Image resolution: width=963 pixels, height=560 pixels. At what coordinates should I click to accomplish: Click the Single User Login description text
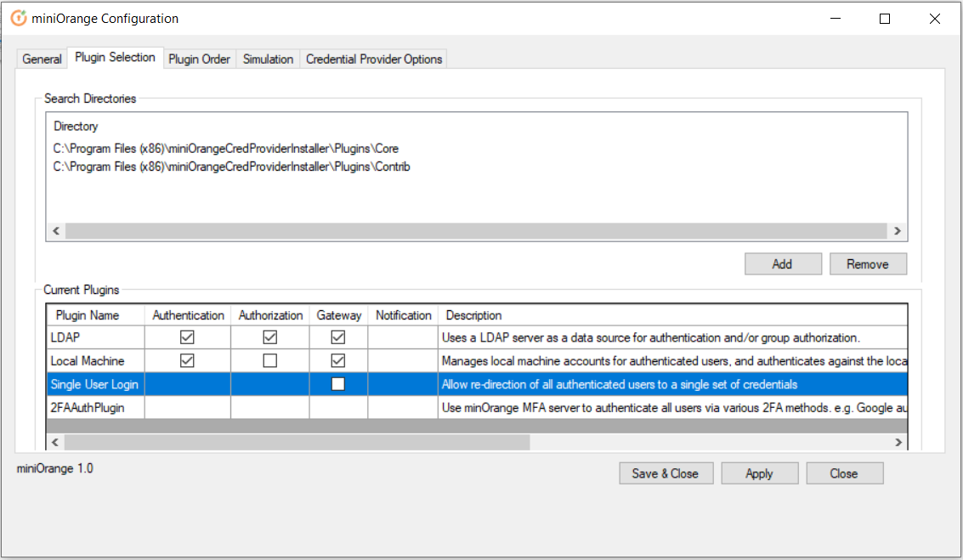point(619,384)
